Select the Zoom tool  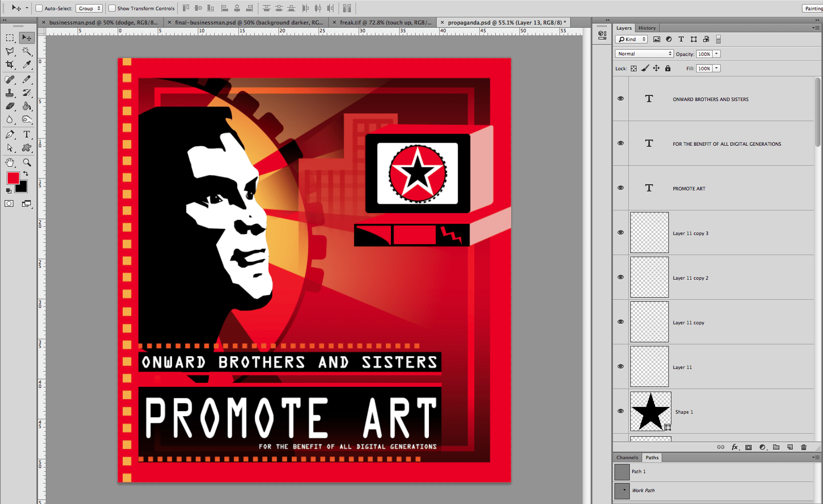tap(27, 162)
